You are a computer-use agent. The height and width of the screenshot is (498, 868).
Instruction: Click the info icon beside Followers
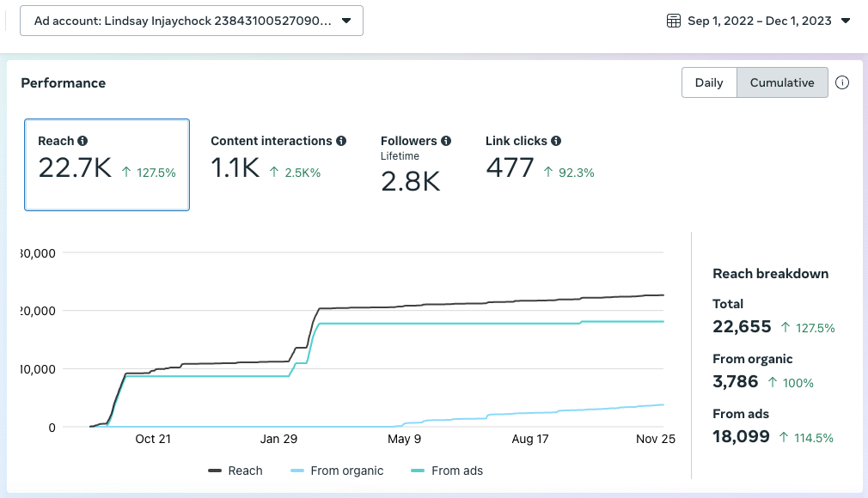click(x=446, y=141)
